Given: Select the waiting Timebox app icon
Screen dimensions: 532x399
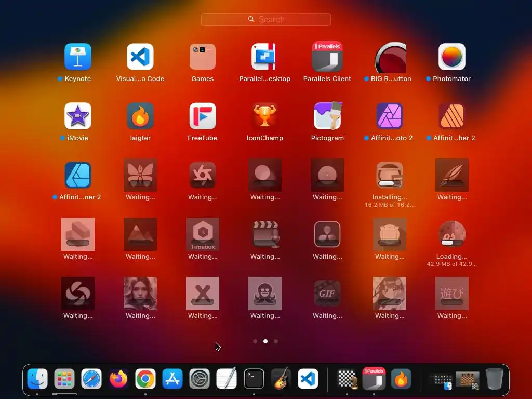Looking at the screenshot, I should tap(203, 234).
